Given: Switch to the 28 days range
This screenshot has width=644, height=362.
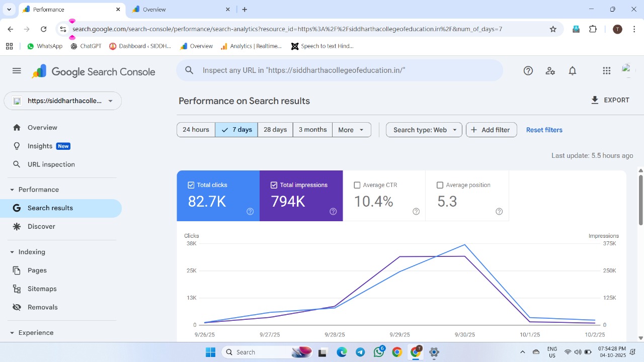Looking at the screenshot, I should click(x=275, y=130).
